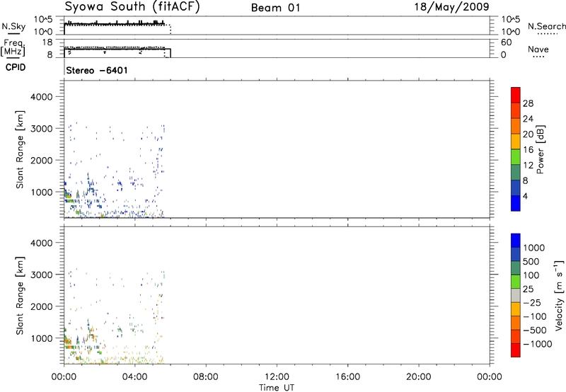Click the '4' tick on the power colorbar

[x=525, y=196]
